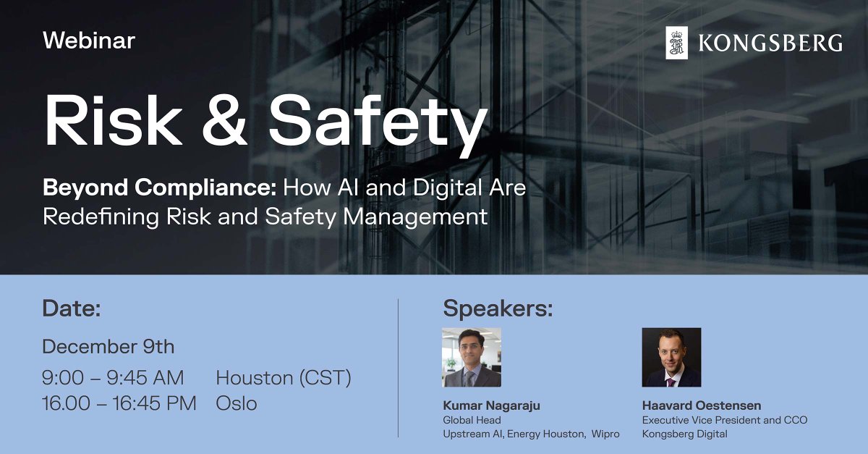Select the 'Beyond Compliance:' bold text
868x454 pixels.
click(x=160, y=188)
